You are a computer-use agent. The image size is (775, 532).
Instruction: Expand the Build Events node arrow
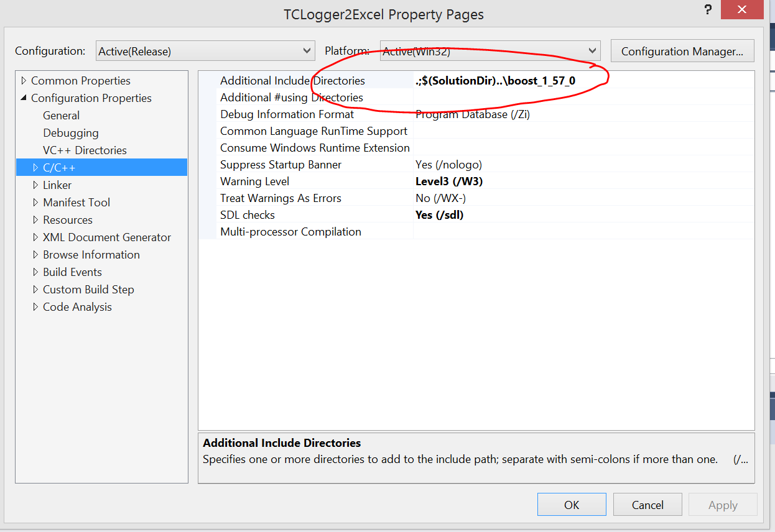[x=35, y=272]
